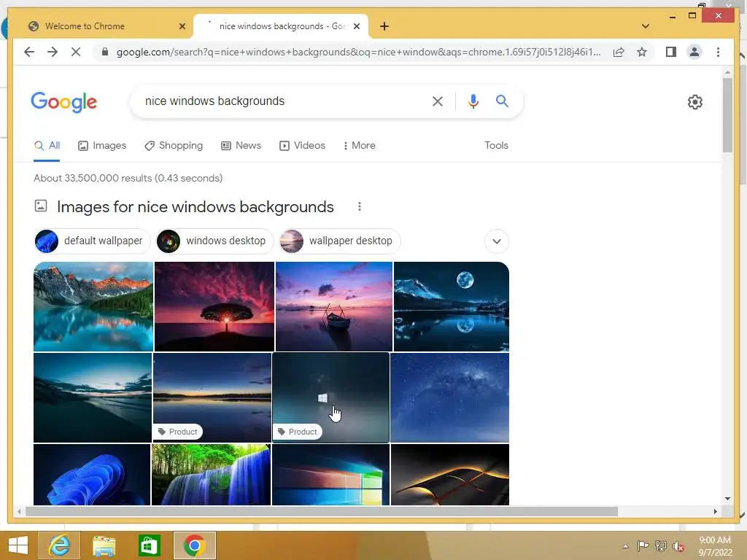Open blue waterfall forest thumbnail
Screen dimensions: 747x560
point(211,474)
